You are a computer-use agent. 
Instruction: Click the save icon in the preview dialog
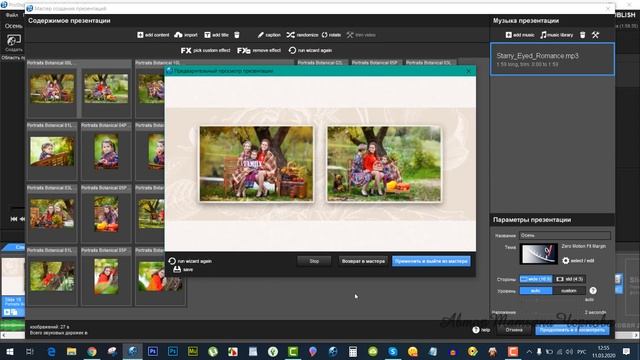tap(177, 269)
